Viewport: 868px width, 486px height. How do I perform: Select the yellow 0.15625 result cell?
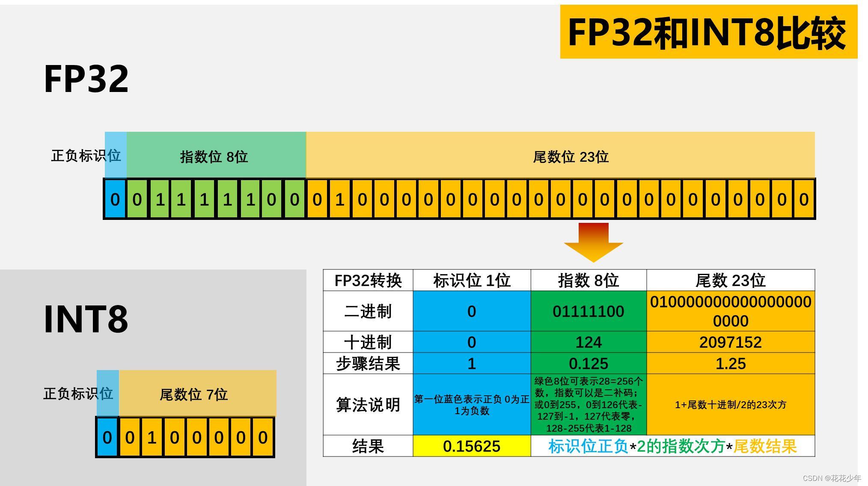pos(471,447)
